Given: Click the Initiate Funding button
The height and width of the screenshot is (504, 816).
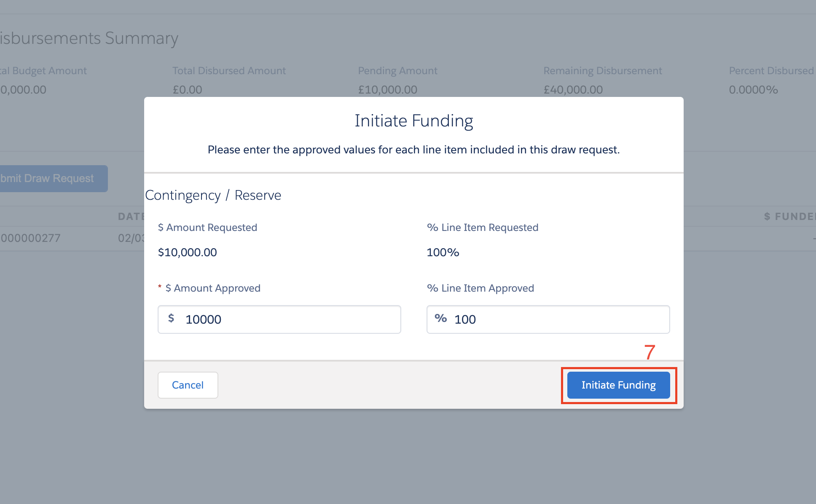Looking at the screenshot, I should (x=618, y=385).
